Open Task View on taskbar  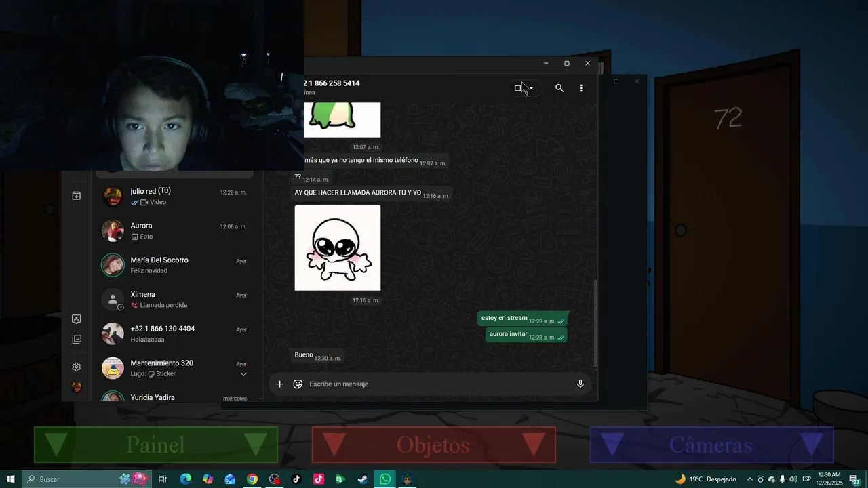[163, 479]
